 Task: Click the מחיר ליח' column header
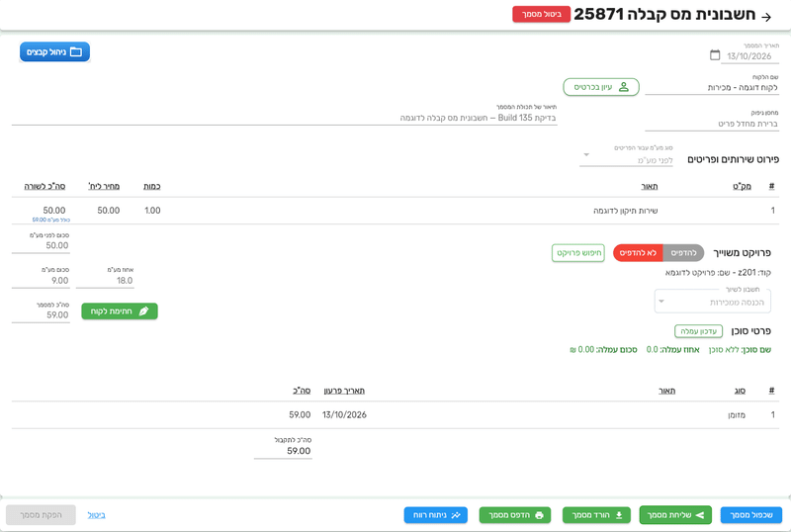[x=104, y=186]
